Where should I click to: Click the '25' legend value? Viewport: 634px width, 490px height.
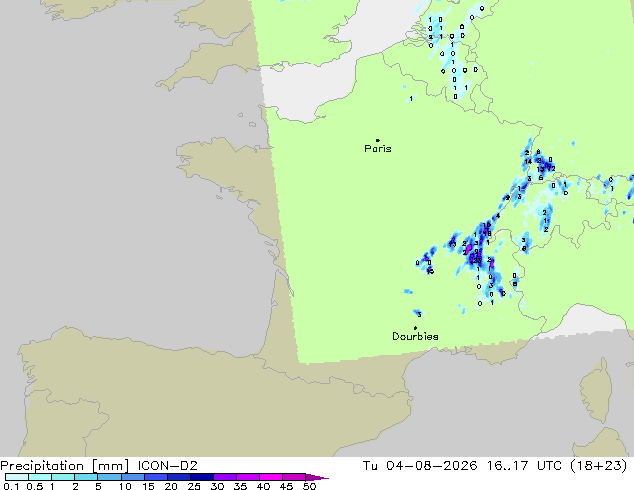click(194, 486)
